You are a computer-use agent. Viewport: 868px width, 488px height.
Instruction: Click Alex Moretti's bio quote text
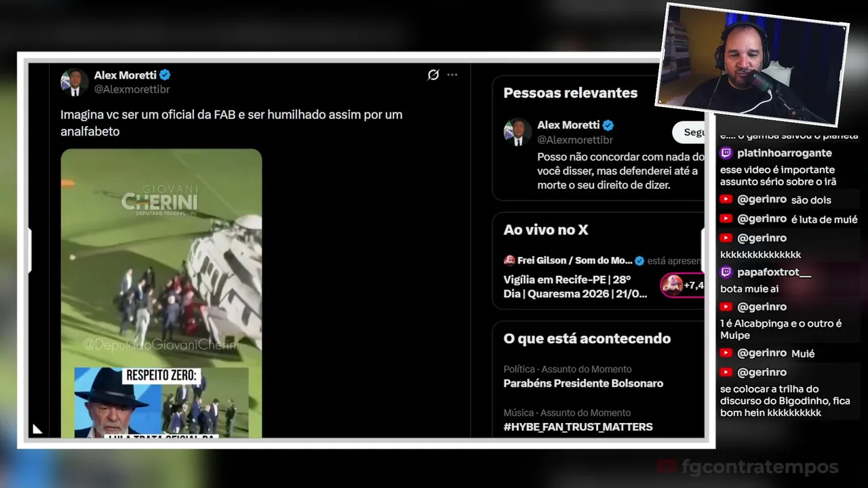(620, 171)
